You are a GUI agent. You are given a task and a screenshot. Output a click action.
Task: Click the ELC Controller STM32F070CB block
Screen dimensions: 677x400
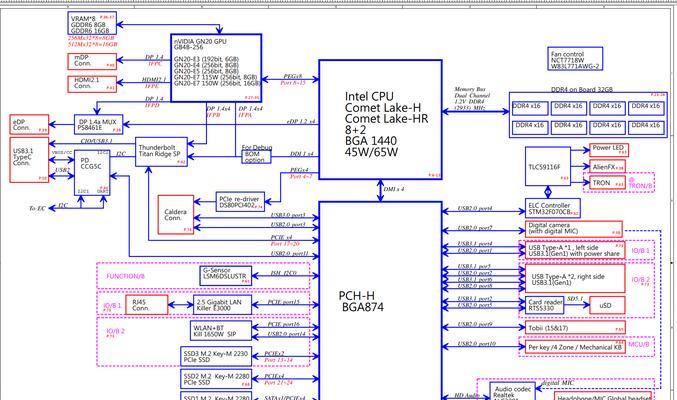(x=553, y=208)
